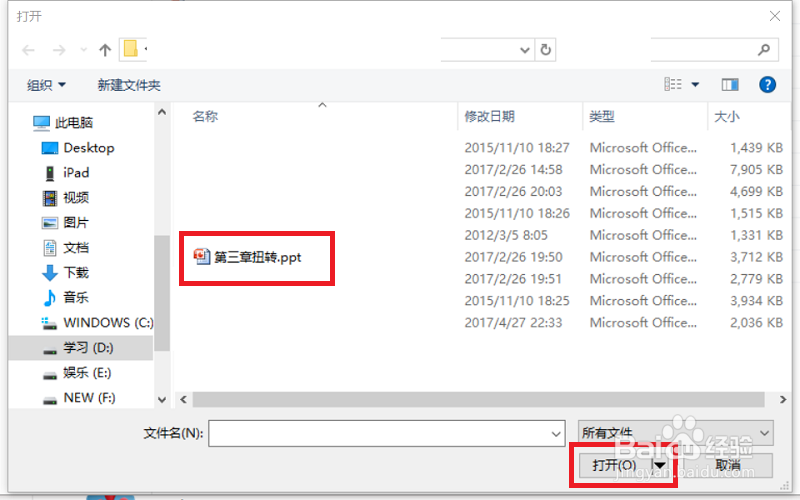Open the 下载 folder

65,272
